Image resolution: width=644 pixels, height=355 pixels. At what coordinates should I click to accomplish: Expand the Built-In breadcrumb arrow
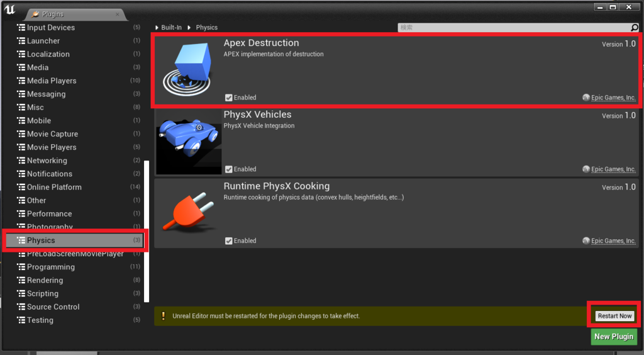pos(157,28)
